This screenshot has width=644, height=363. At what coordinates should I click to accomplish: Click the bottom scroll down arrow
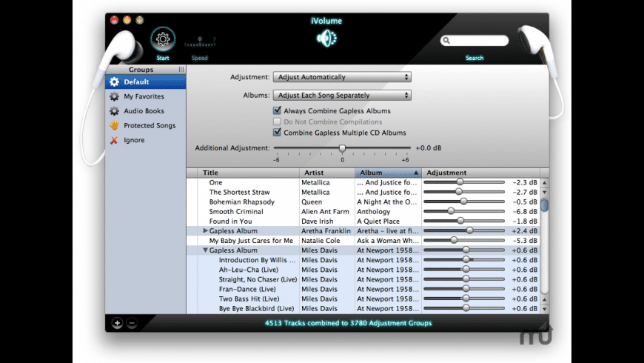[545, 309]
